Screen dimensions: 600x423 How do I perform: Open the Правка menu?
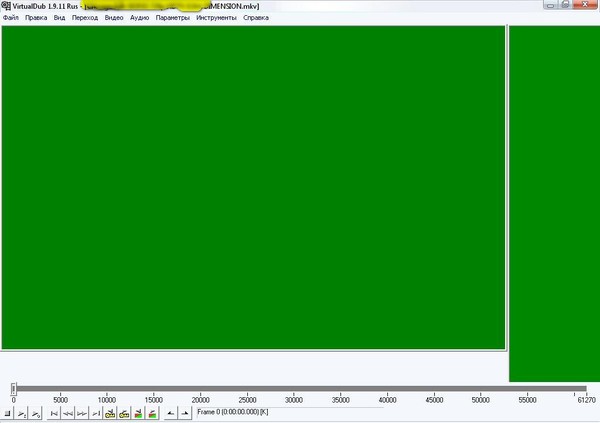tap(36, 18)
